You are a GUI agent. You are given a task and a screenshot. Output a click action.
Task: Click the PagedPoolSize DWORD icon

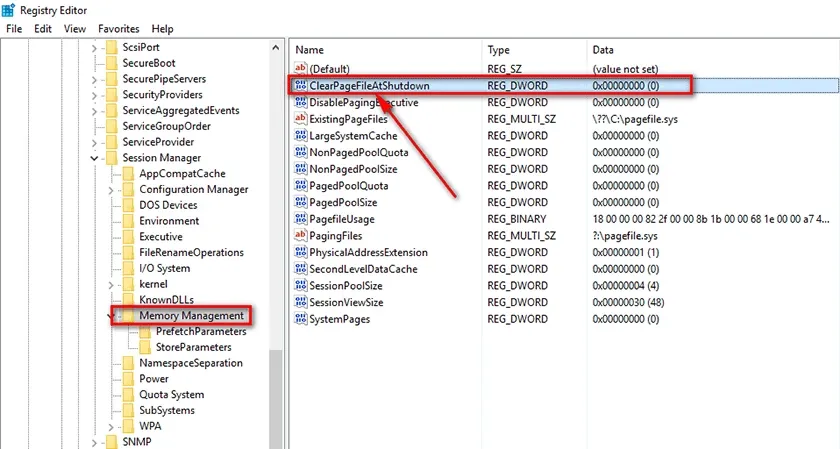pos(301,202)
